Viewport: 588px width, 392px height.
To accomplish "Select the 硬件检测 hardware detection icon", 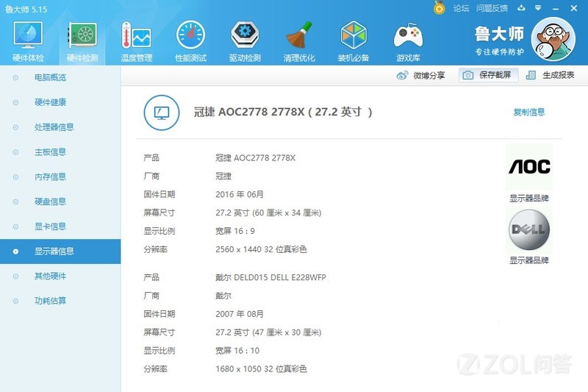I will click(x=82, y=42).
